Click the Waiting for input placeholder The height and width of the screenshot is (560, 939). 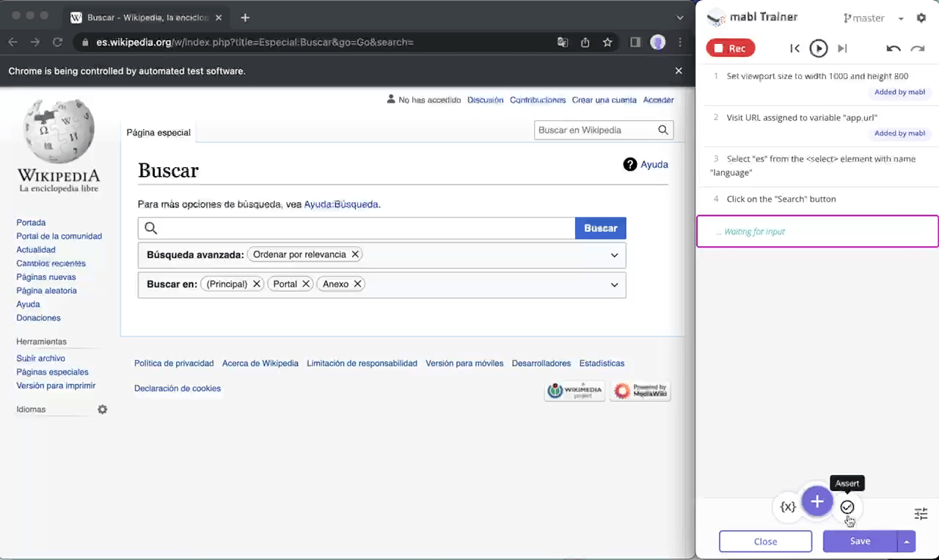click(817, 231)
